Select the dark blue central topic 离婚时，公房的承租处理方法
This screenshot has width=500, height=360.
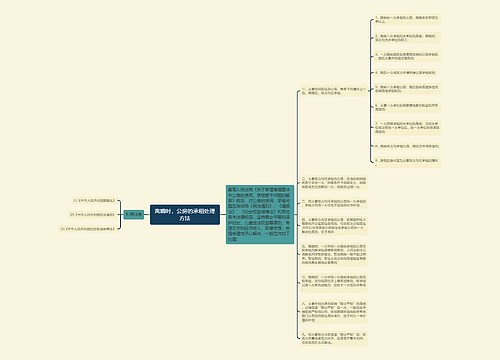(x=185, y=215)
